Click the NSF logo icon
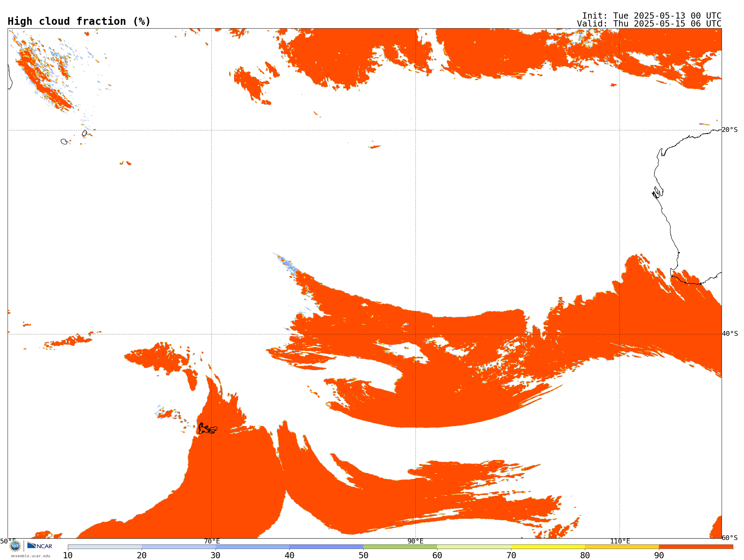 pyautogui.click(x=15, y=546)
